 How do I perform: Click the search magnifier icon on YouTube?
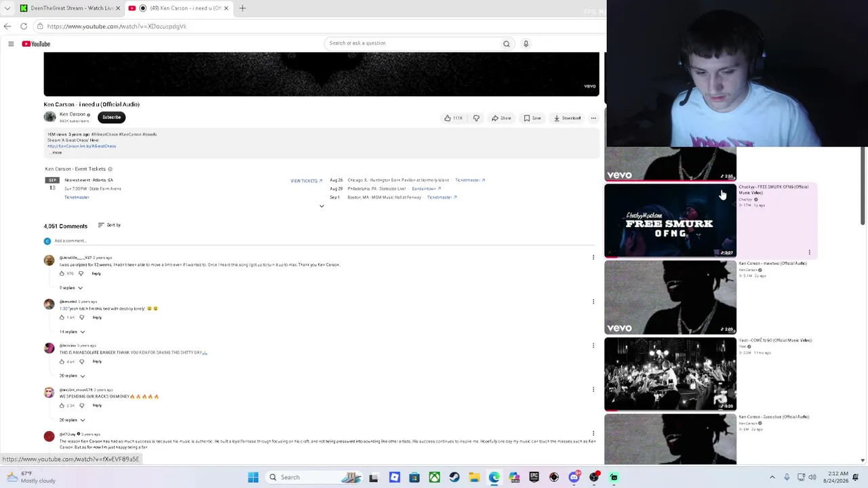point(506,43)
